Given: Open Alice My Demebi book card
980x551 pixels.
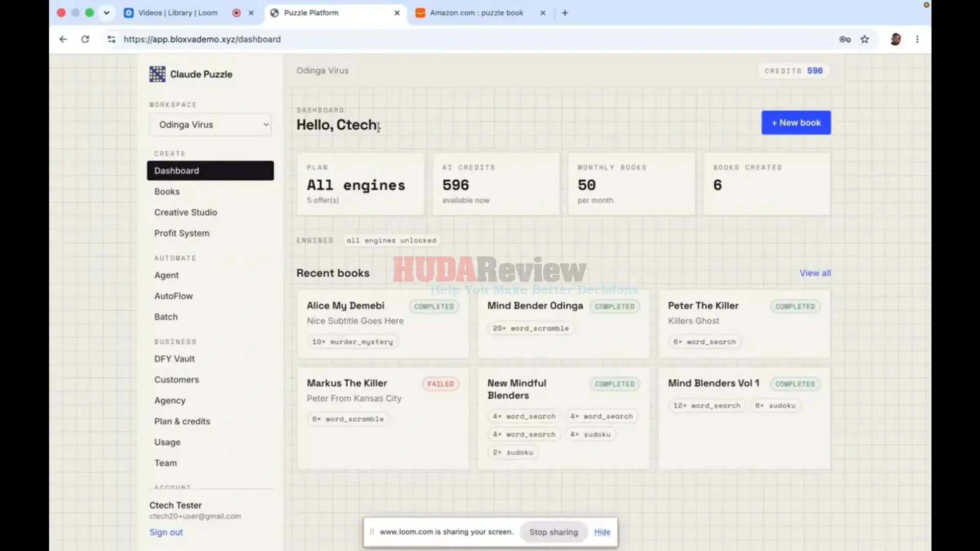Looking at the screenshot, I should pyautogui.click(x=383, y=324).
